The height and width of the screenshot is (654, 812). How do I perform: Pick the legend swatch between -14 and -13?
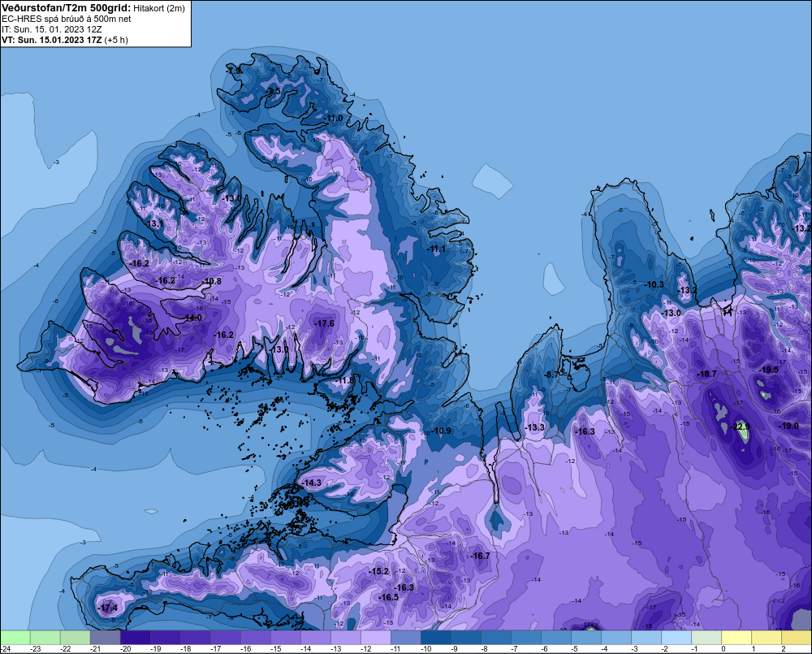point(315,637)
